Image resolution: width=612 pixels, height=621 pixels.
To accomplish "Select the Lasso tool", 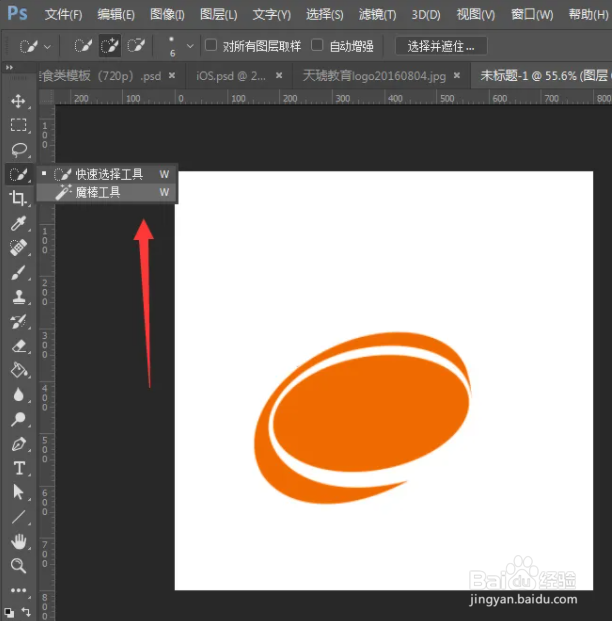I will click(x=18, y=150).
